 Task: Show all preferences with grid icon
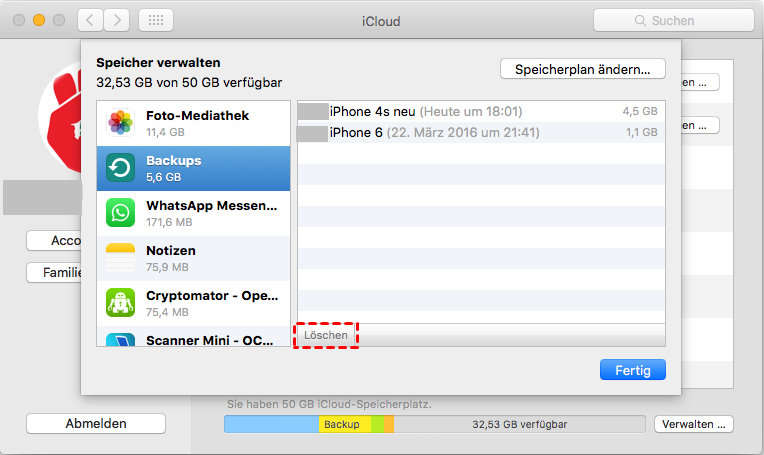coord(155,20)
